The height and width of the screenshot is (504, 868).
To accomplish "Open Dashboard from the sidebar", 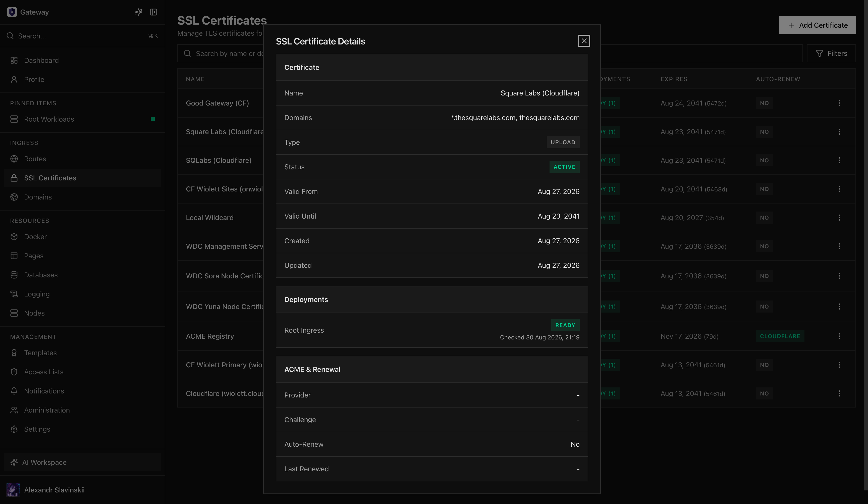I will [82, 60].
